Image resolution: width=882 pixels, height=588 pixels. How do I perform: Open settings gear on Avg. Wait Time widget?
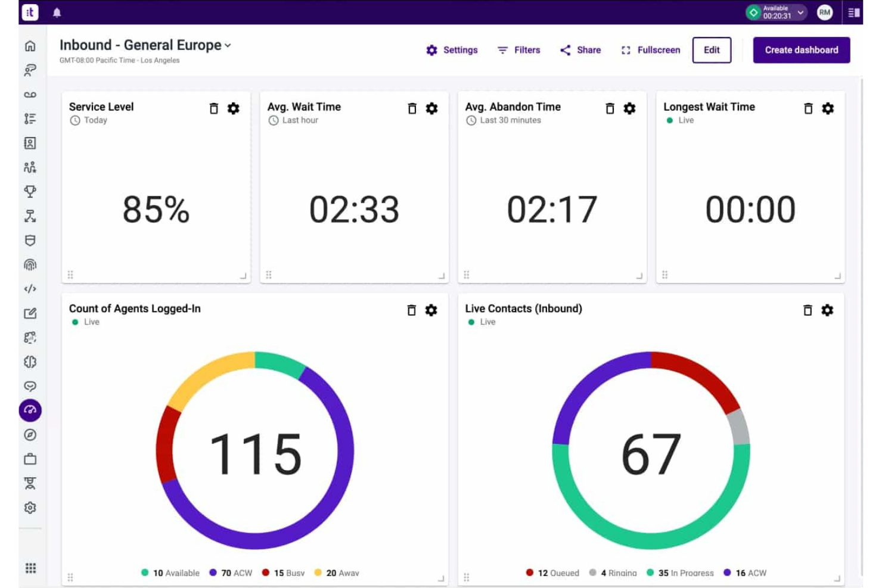(x=431, y=108)
